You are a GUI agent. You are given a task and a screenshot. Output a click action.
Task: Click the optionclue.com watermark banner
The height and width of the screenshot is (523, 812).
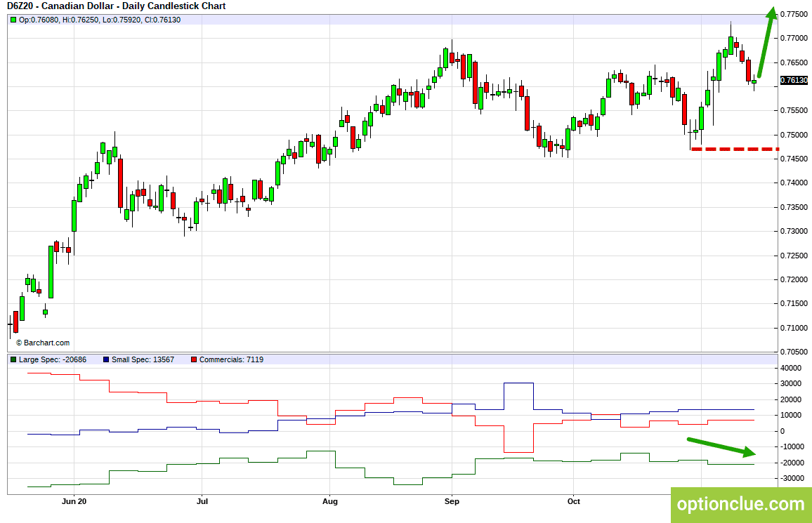click(741, 505)
